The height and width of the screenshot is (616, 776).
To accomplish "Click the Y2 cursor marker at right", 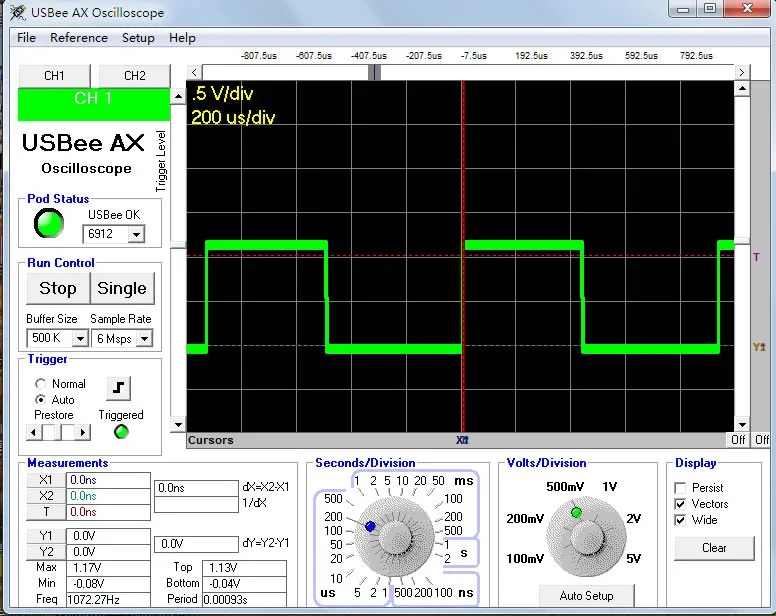I will click(759, 347).
